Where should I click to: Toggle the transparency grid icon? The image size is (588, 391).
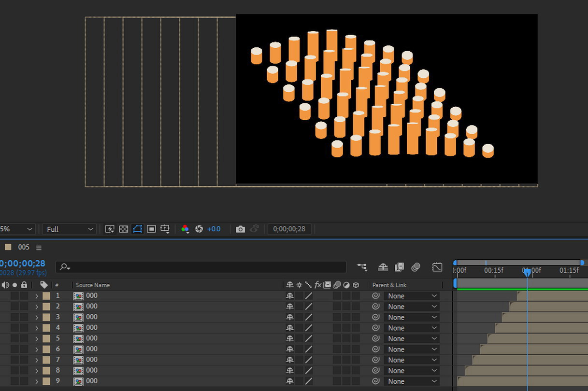(124, 229)
